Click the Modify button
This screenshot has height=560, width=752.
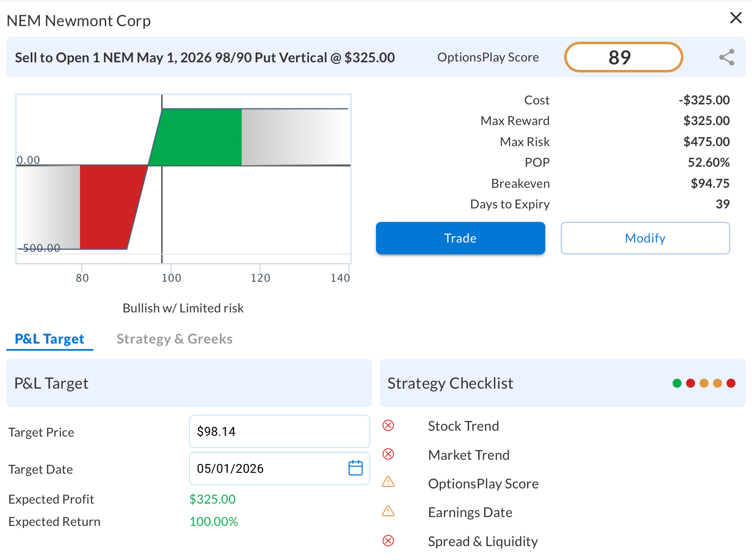645,238
